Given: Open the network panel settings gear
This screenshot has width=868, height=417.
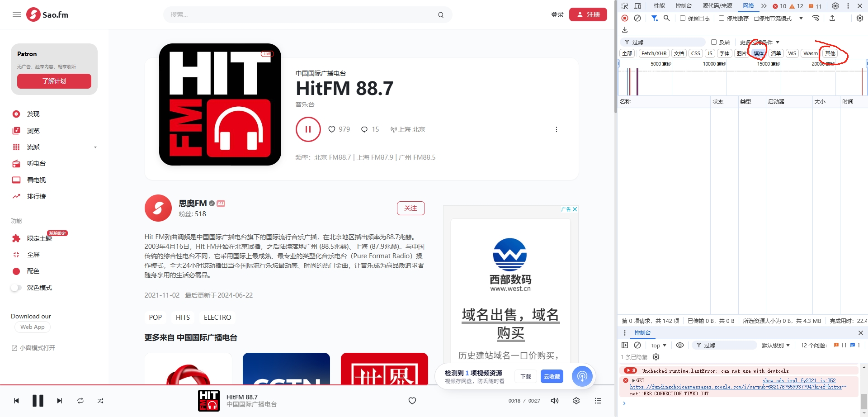Looking at the screenshot, I should (860, 18).
